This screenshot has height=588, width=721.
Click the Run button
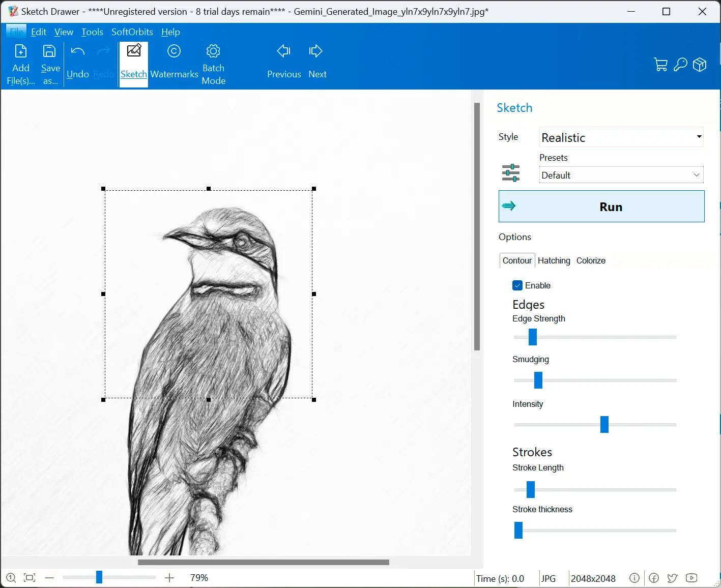[601, 207]
